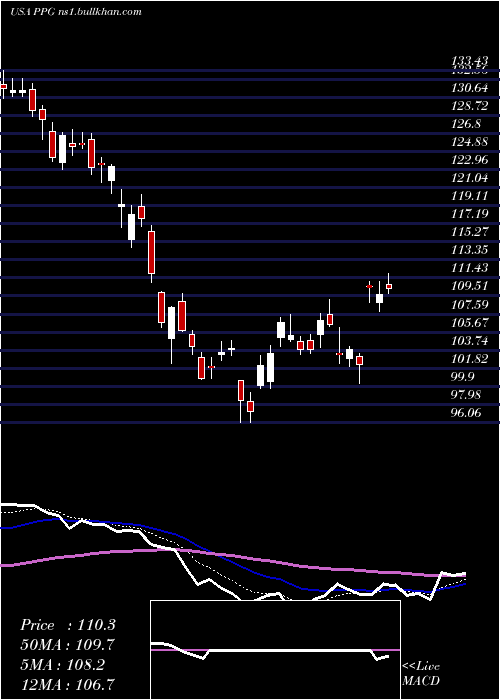
Task: Select the 130.64 price axis label
Action: click(469, 88)
